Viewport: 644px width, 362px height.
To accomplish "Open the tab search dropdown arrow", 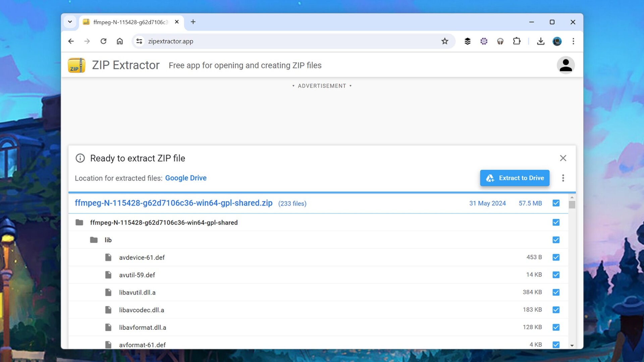I will click(70, 21).
